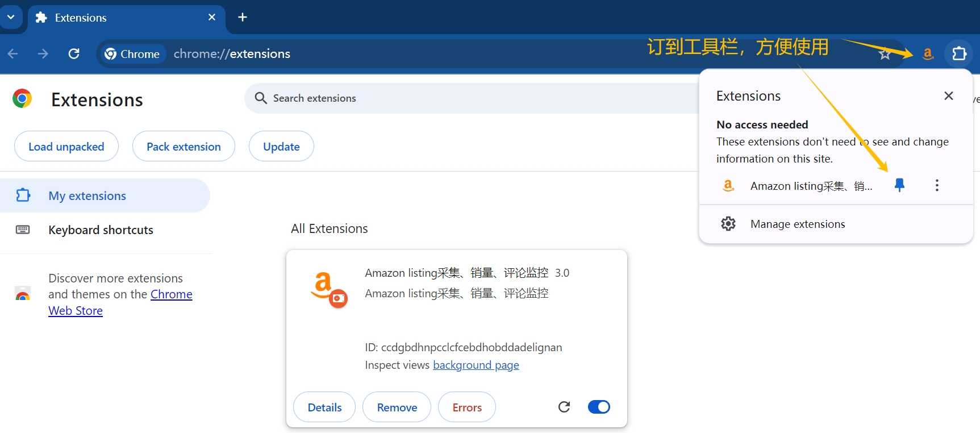The width and height of the screenshot is (980, 433).
Task: Click the browser back arrow
Action: (13, 54)
